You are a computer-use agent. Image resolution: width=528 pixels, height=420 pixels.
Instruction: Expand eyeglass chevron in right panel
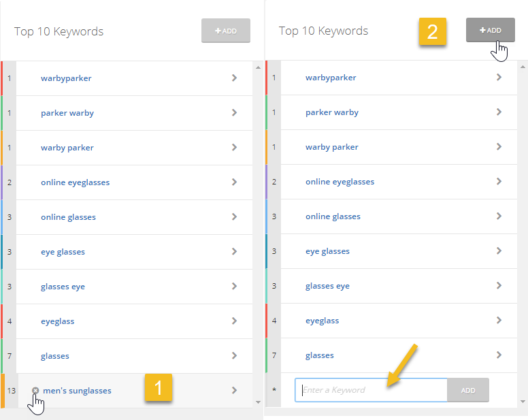point(499,320)
